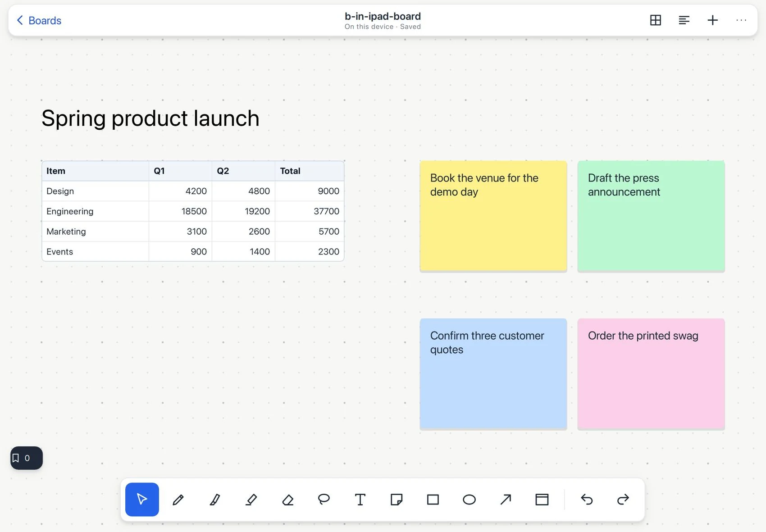Go back to Boards
This screenshot has height=532, width=766.
coord(39,20)
